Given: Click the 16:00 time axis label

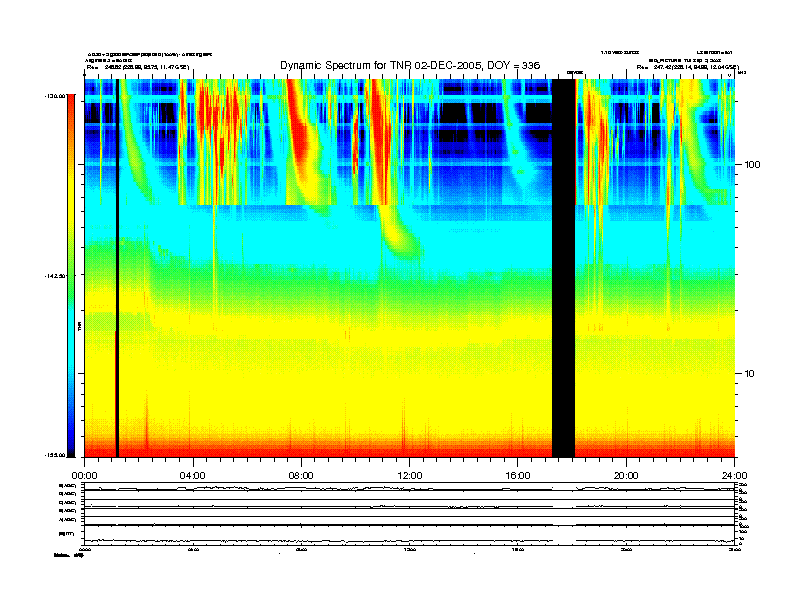Looking at the screenshot, I should point(518,476).
